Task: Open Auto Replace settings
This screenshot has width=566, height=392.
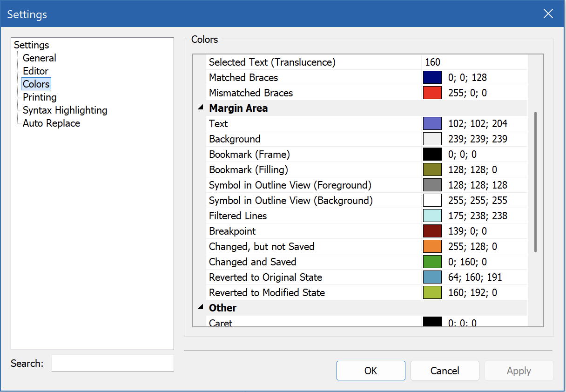Action: pyautogui.click(x=51, y=123)
